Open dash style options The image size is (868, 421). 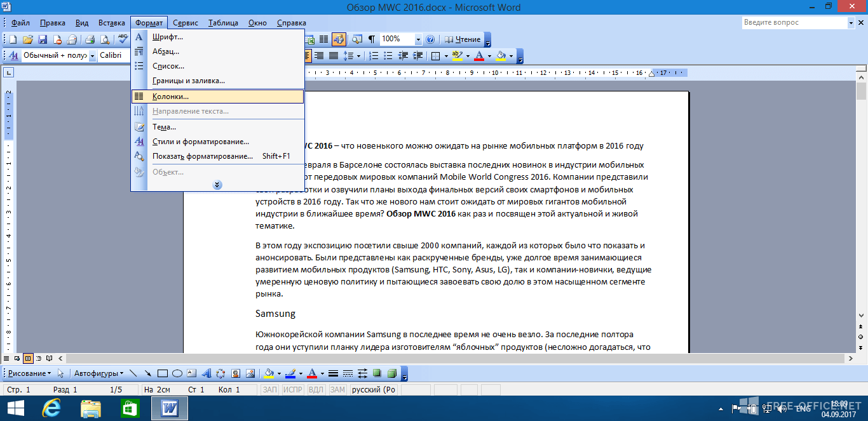348,373
